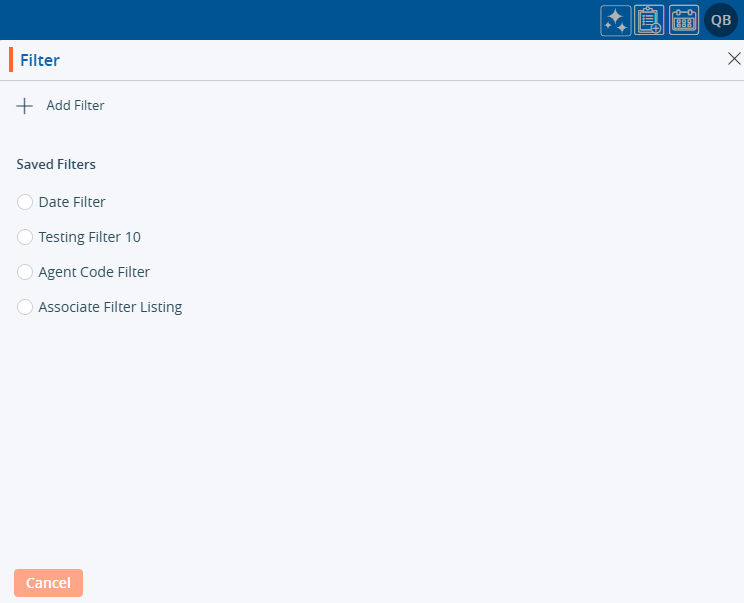Click the plus icon beside Add Filter
The image size is (744, 603).
[25, 105]
